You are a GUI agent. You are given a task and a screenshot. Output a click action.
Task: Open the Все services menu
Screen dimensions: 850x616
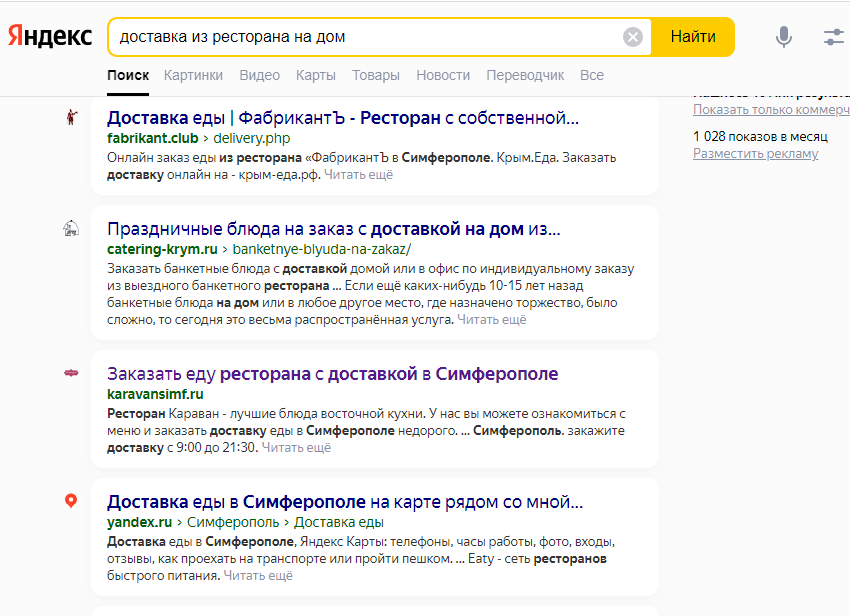coord(592,75)
